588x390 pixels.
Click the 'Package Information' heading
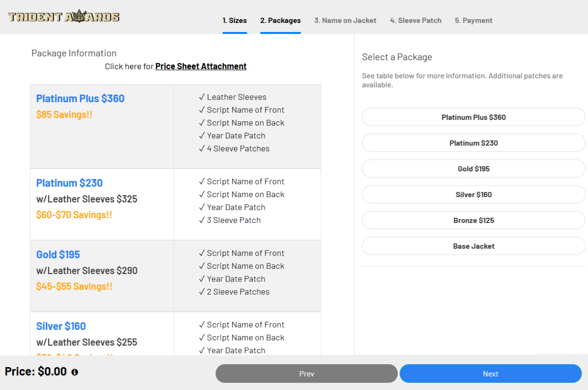click(74, 53)
